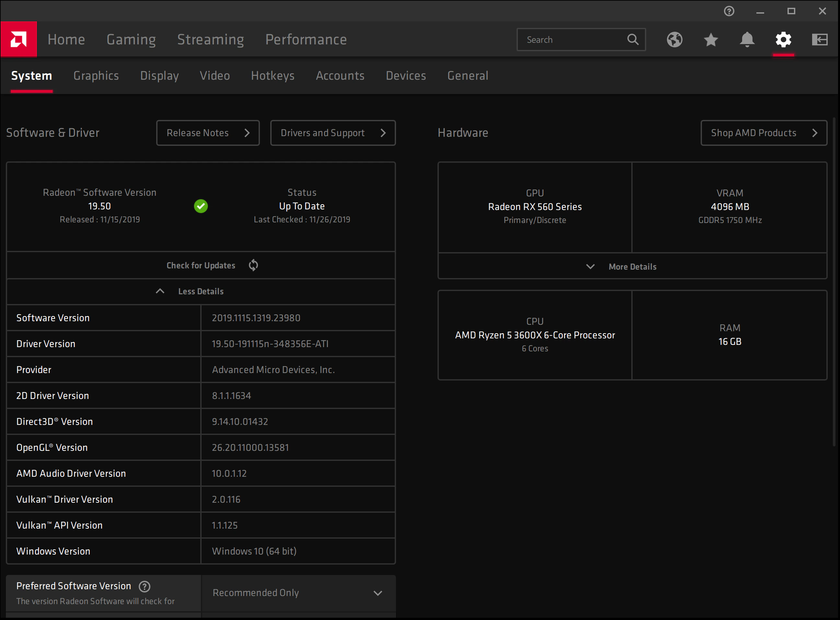840x620 pixels.
Task: Open the Recommended Only dropdown
Action: (298, 593)
